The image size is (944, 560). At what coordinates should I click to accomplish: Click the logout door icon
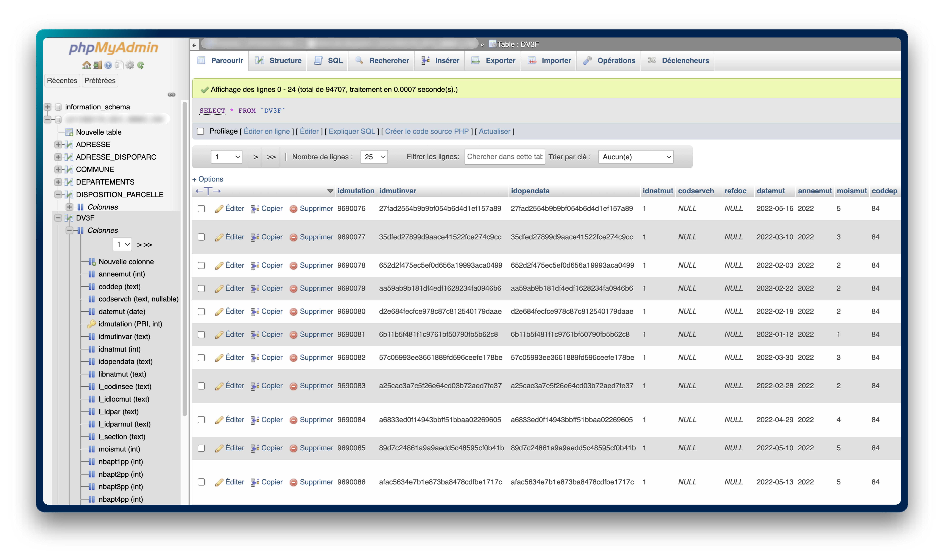[x=97, y=65]
